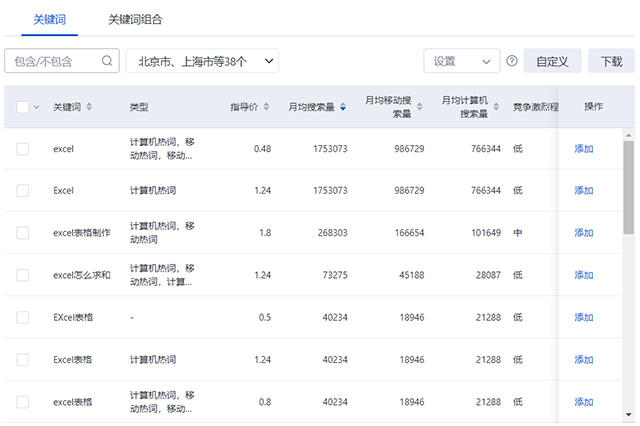Toggle the select-all header checkbox
The image size is (640, 426).
23,107
